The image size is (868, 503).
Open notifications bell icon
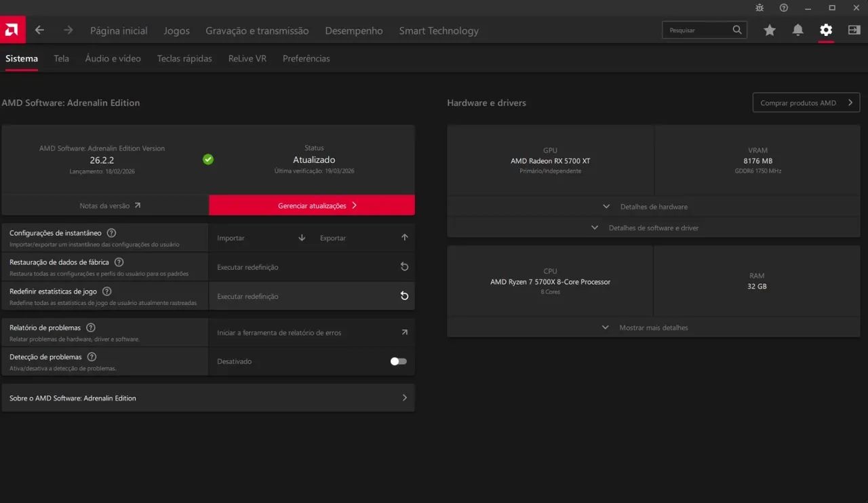tap(798, 30)
